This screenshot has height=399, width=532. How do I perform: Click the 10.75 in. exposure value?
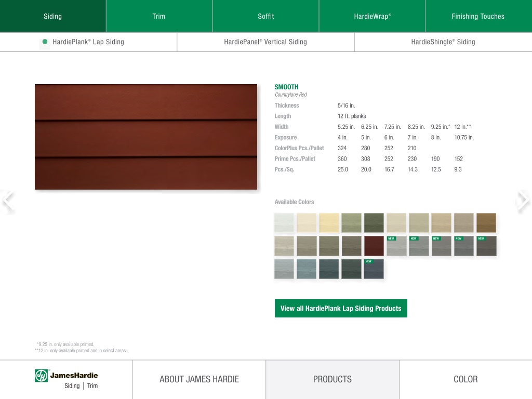(x=464, y=137)
